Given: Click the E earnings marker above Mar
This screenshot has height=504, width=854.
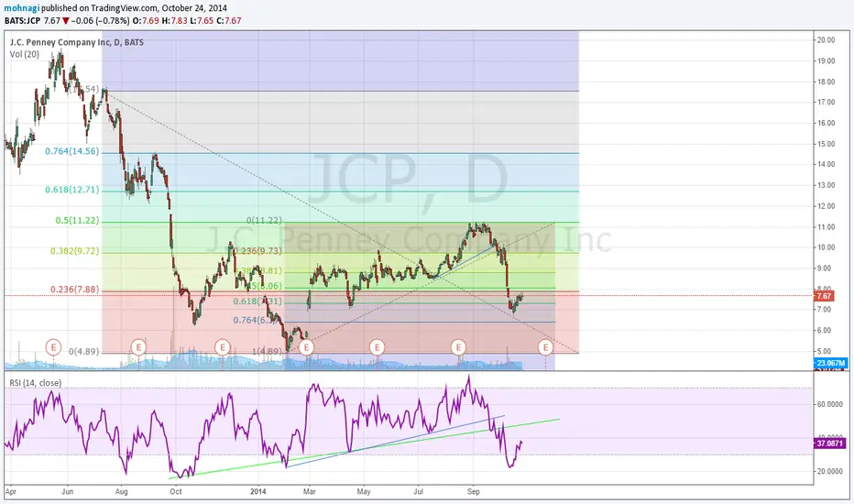Looking at the screenshot, I should point(306,346).
